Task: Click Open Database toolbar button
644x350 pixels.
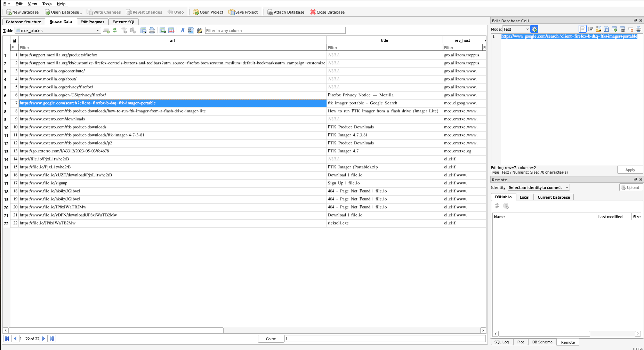Action: [63, 12]
